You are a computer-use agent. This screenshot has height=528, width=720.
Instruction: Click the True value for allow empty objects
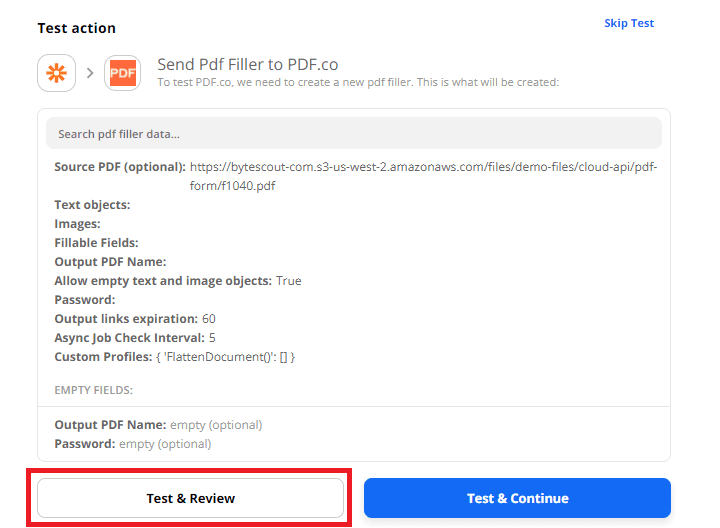click(x=288, y=281)
